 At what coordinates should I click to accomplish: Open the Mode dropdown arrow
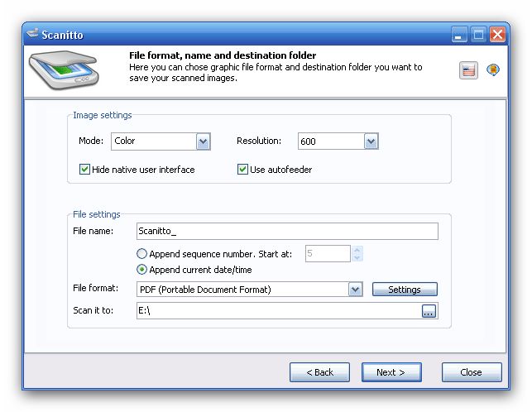coord(203,141)
